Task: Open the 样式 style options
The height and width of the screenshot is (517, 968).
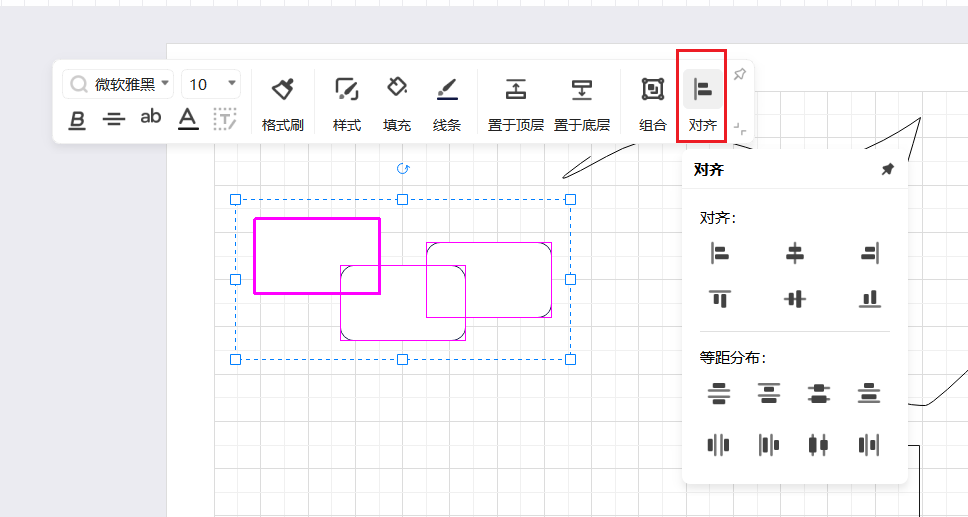Action: coord(346,90)
